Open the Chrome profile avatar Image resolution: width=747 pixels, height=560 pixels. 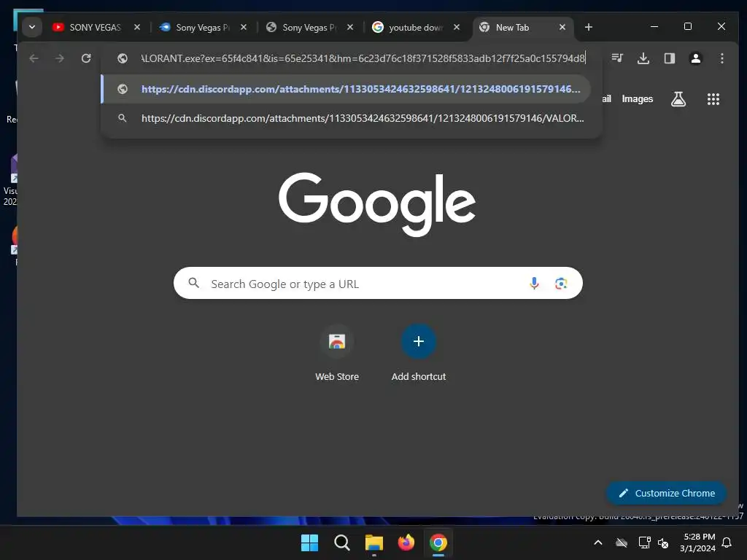click(x=695, y=58)
